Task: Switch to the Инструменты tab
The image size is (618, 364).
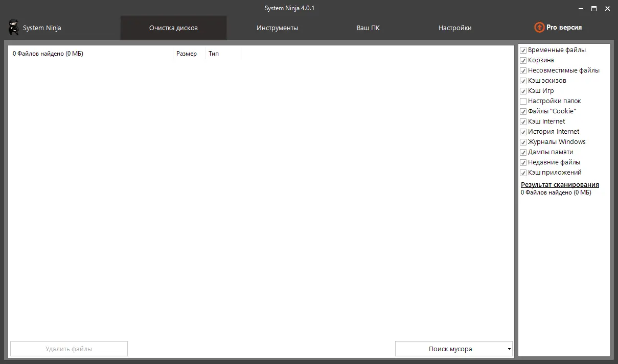Action: [x=277, y=28]
